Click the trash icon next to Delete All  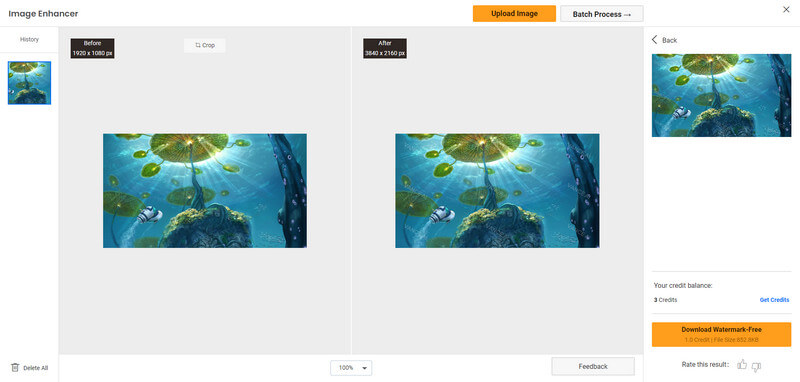pos(15,367)
